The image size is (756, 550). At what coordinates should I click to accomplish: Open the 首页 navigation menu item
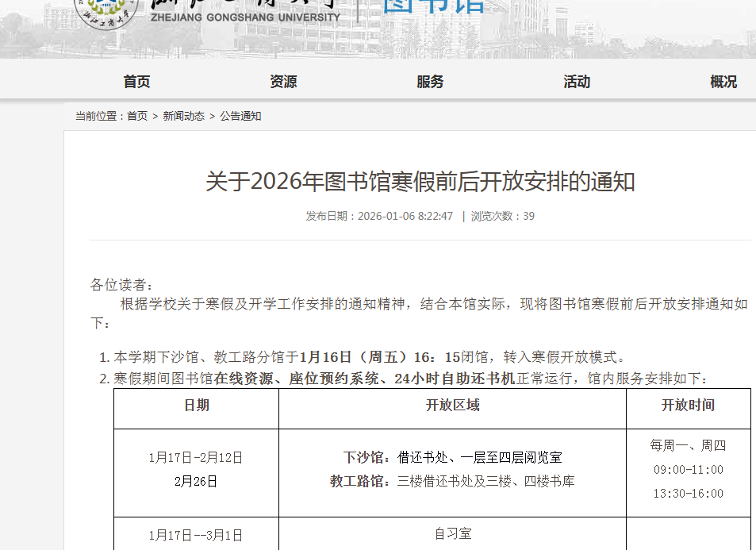(x=136, y=82)
